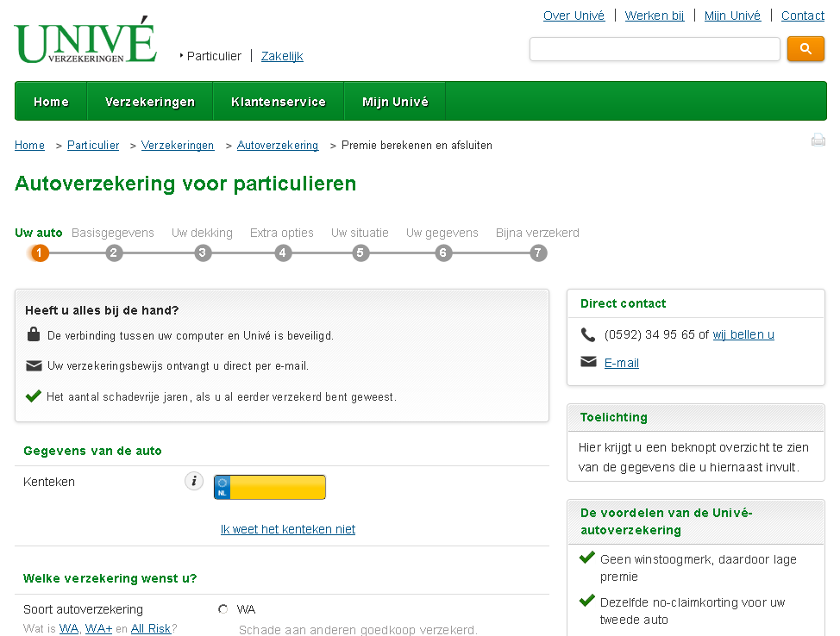This screenshot has width=840, height=636.
Task: Select the WA insurance radio button
Action: pos(223,609)
